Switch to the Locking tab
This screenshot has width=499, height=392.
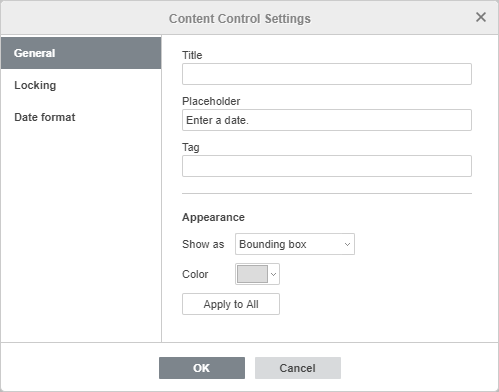(x=81, y=85)
